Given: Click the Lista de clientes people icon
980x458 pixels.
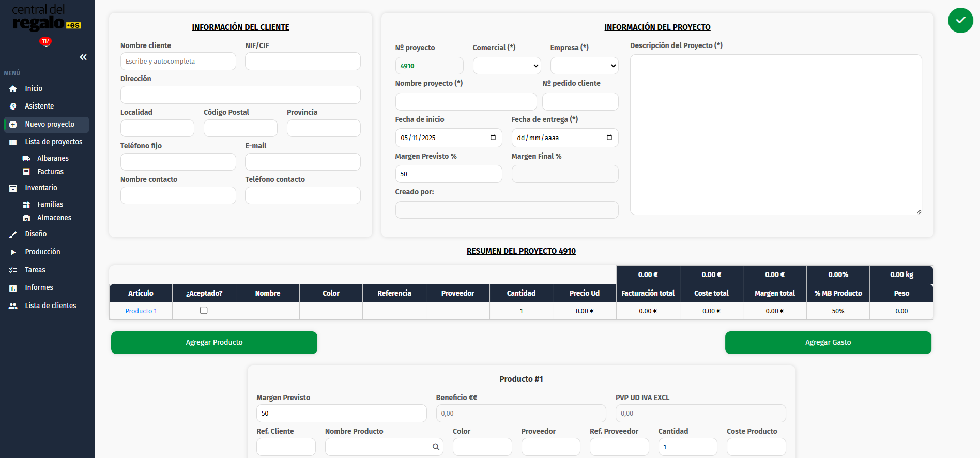Looking at the screenshot, I should click(13, 306).
